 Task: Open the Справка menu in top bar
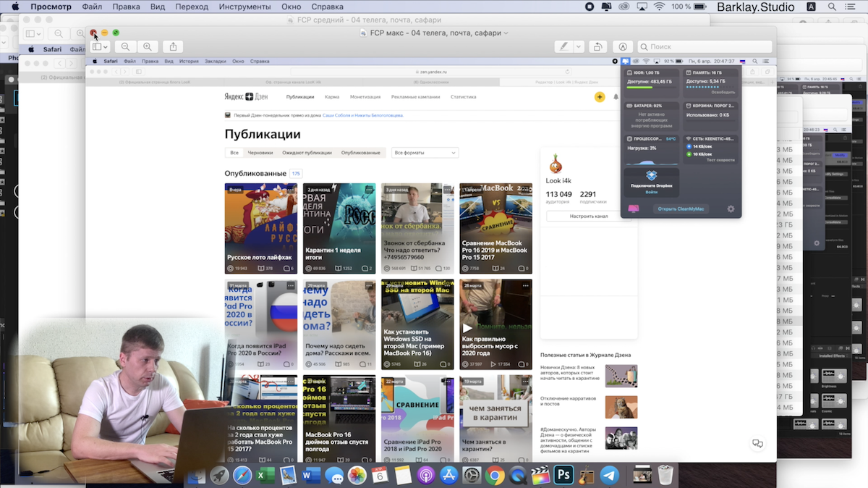pos(327,7)
